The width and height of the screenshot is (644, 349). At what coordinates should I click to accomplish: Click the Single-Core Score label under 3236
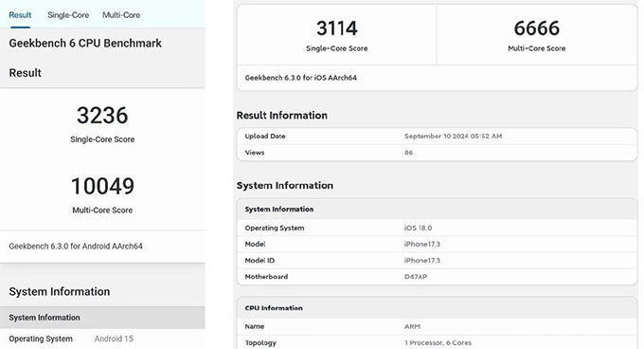(x=102, y=139)
